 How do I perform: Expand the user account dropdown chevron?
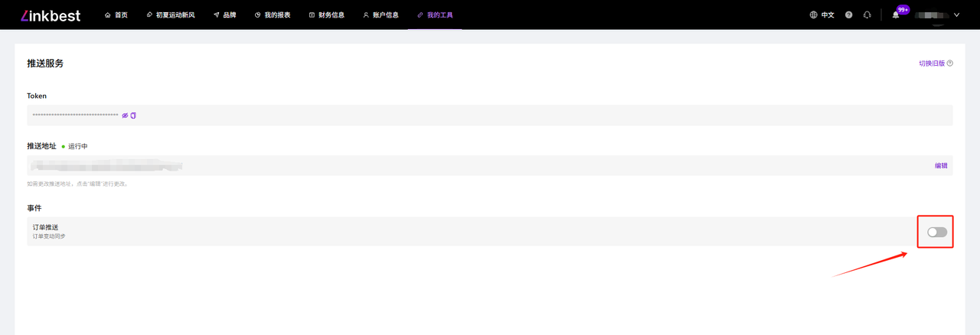click(956, 15)
